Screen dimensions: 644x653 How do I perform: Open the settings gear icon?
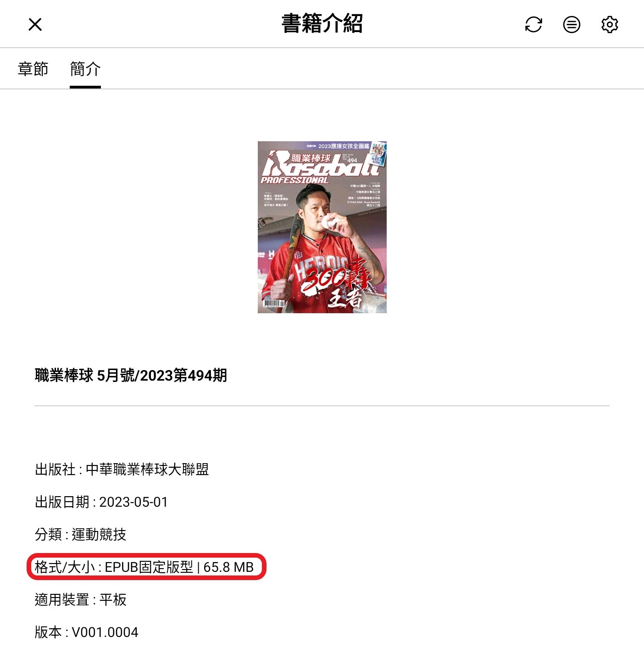[x=610, y=24]
